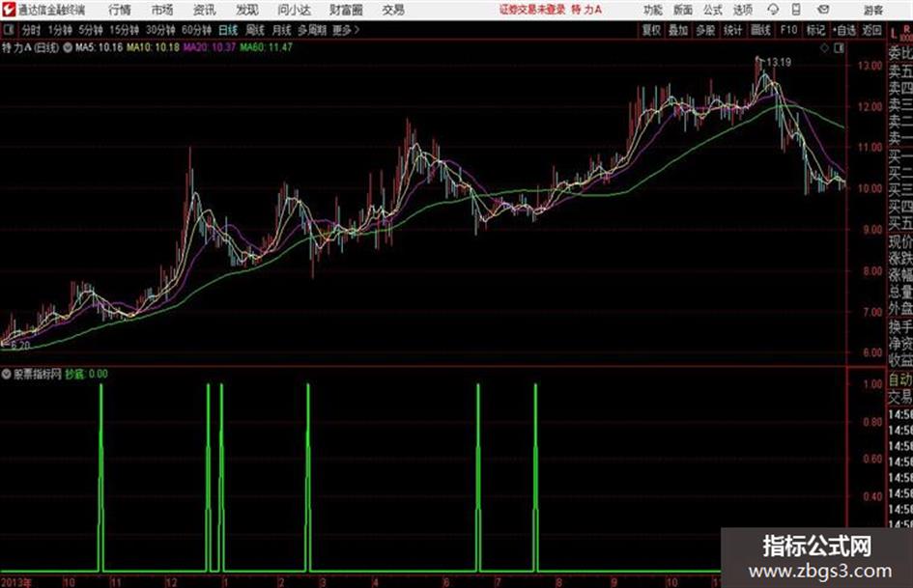The image size is (913, 588).
Task: Switch to 分时 chart period
Action: coord(32,30)
